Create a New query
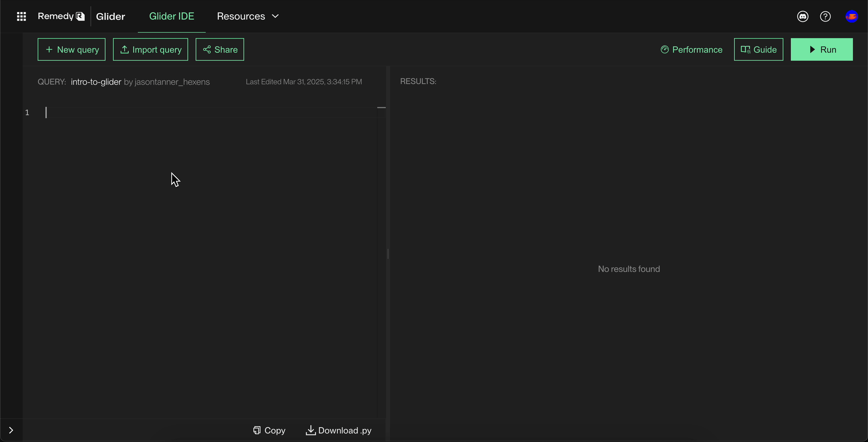 pyautogui.click(x=71, y=49)
